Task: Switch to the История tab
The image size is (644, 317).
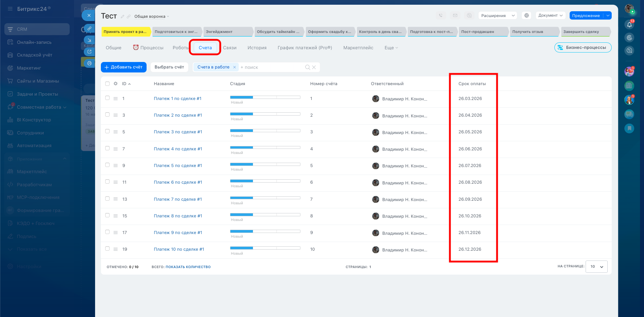Action: pos(257,48)
